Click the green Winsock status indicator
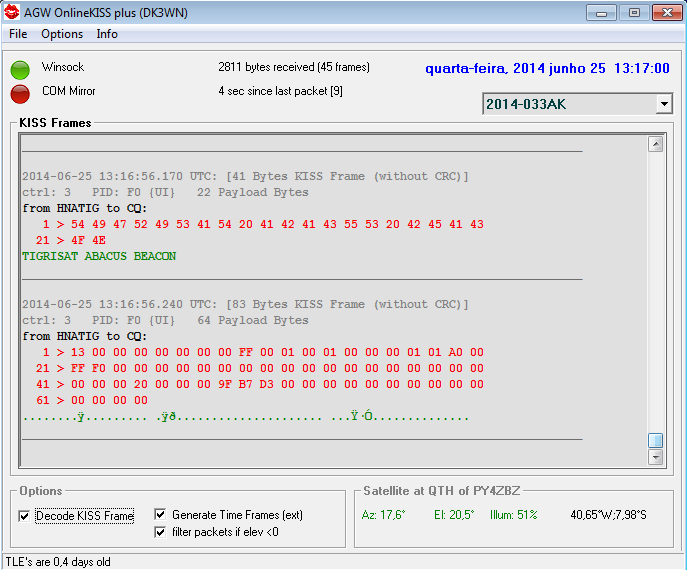This screenshot has width=687, height=570. 20,70
